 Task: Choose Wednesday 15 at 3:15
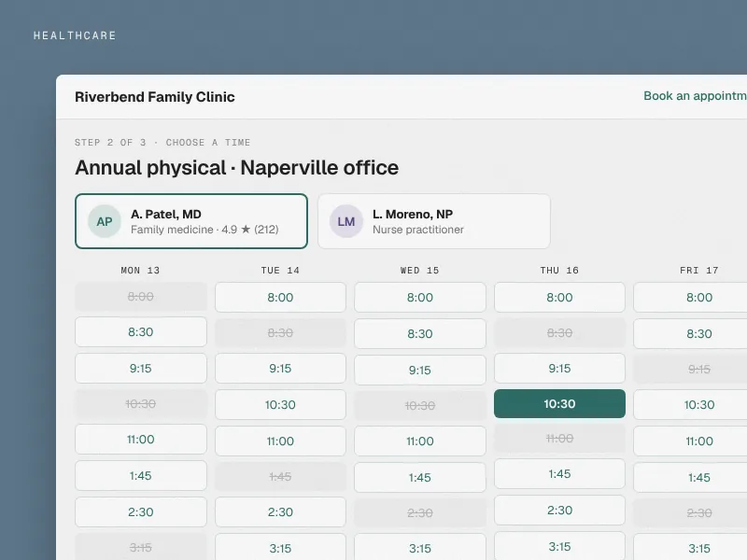tap(420, 548)
